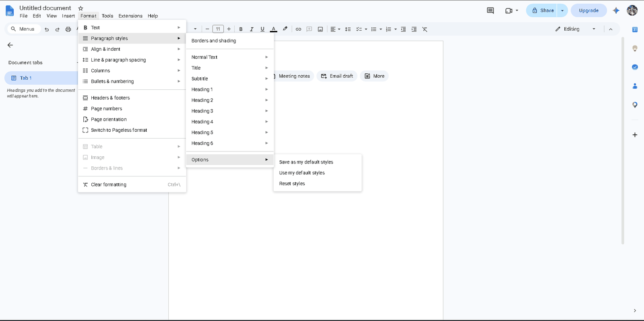Open Google Calendar side panel icon
This screenshot has height=321, width=644.
[x=635, y=29]
